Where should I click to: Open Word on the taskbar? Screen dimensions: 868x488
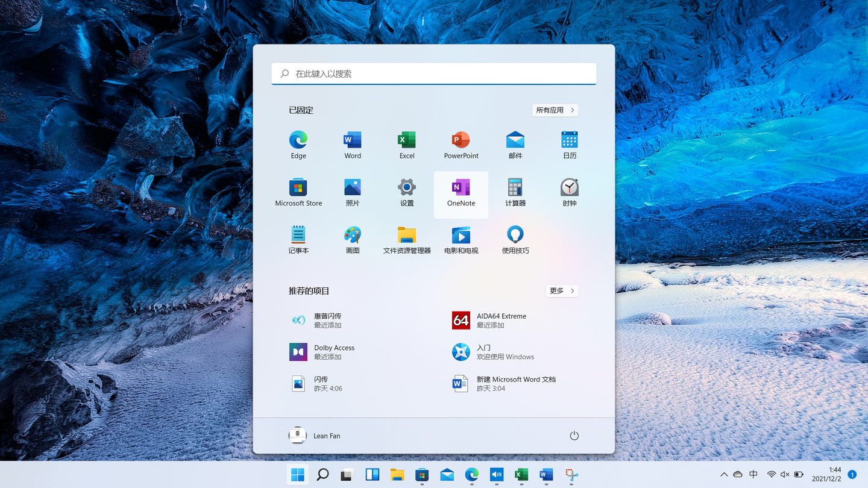pos(546,475)
